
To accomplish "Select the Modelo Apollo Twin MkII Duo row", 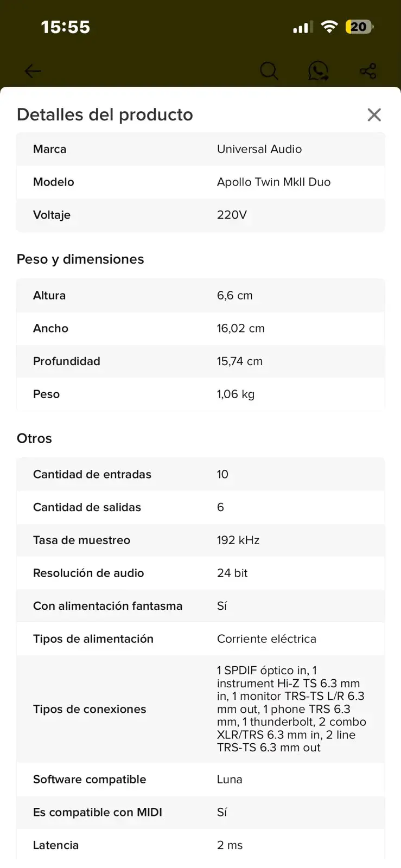I will (201, 182).
